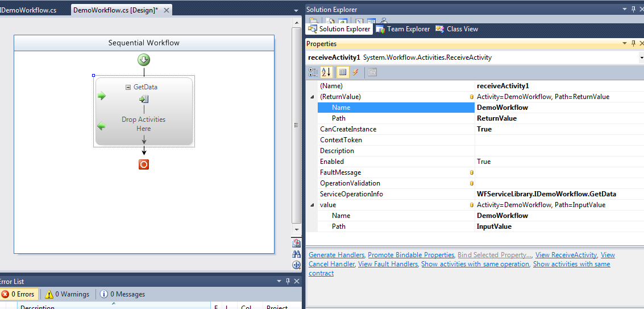Collapse the GetData activity

128,87
